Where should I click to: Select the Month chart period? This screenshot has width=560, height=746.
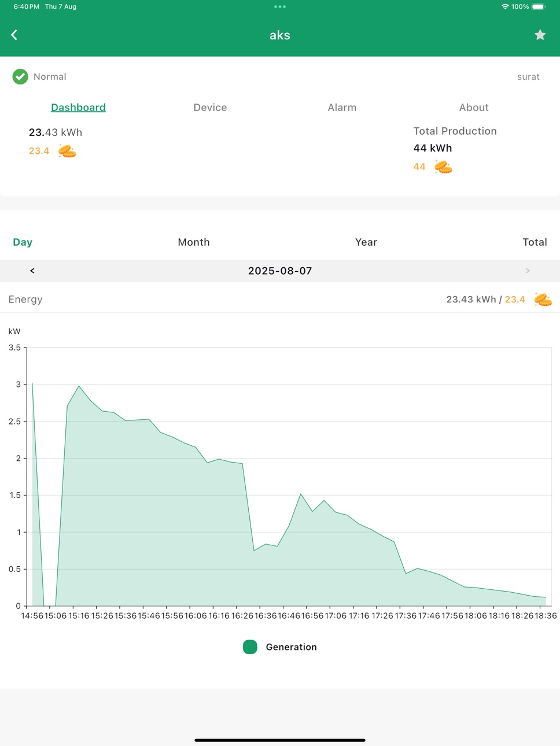coord(194,242)
